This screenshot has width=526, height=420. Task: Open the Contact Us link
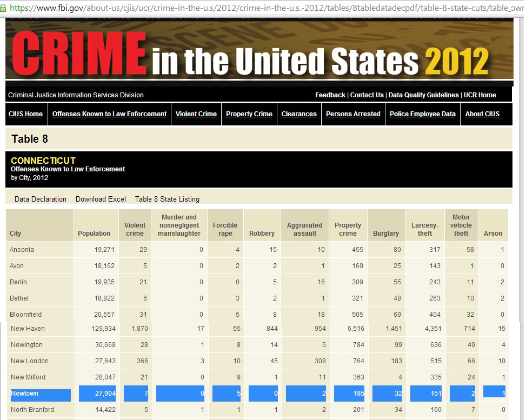(367, 95)
